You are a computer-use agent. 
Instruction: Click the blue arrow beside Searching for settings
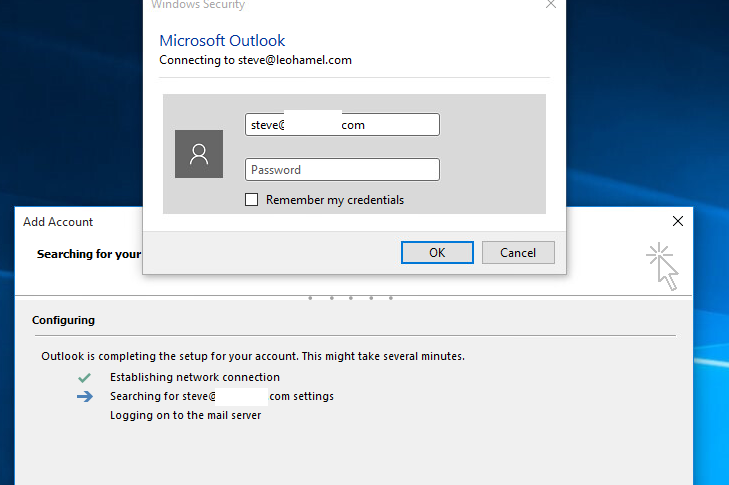(85, 396)
